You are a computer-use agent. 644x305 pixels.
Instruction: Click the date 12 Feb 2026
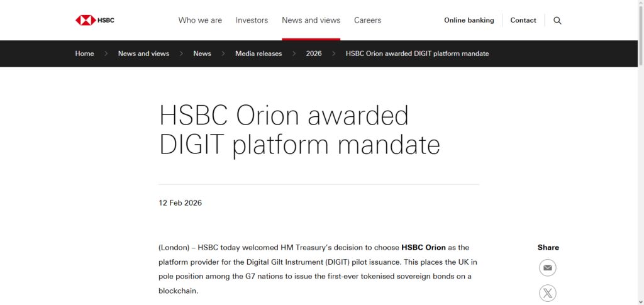point(180,202)
